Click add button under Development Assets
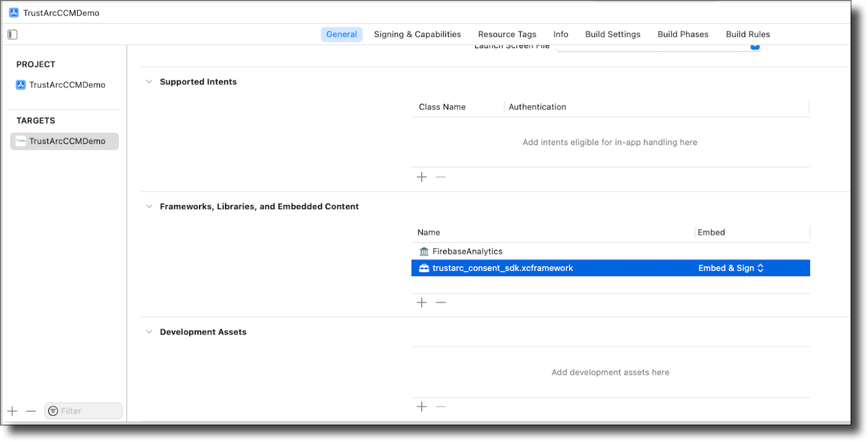 tap(422, 407)
